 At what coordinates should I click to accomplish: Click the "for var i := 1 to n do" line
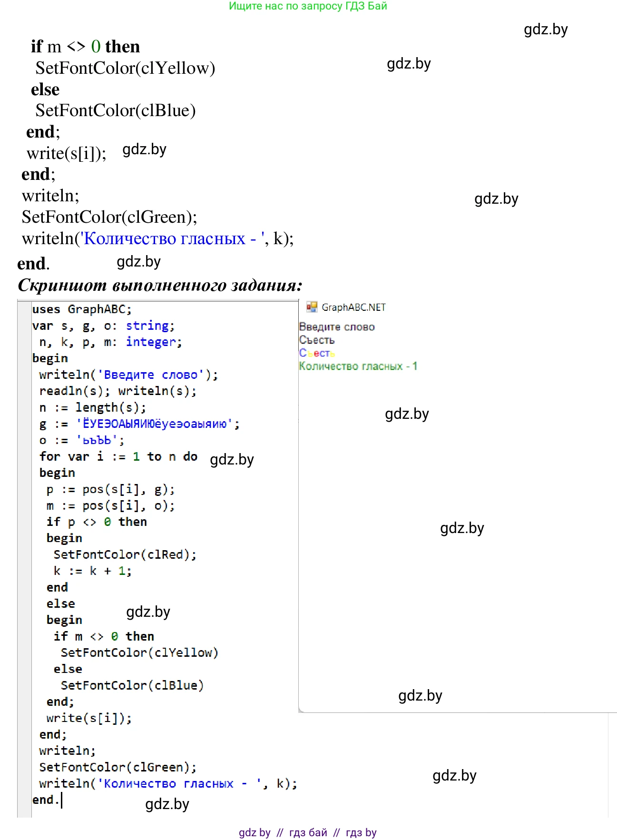click(118, 456)
